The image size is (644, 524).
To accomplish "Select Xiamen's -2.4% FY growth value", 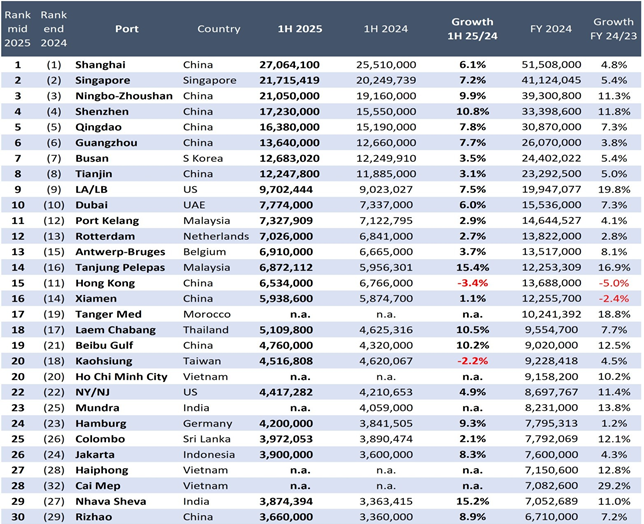I will 614,299.
